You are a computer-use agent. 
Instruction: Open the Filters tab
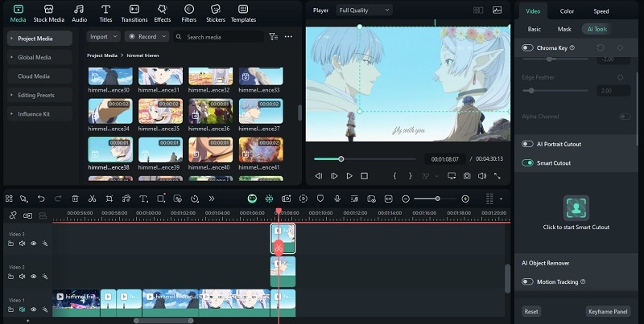[x=189, y=14]
